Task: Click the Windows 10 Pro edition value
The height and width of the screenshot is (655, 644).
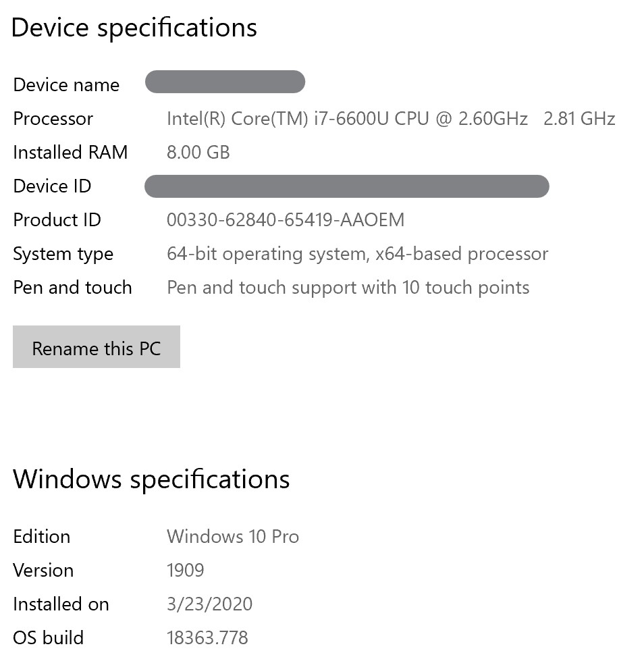Action: click(x=232, y=537)
